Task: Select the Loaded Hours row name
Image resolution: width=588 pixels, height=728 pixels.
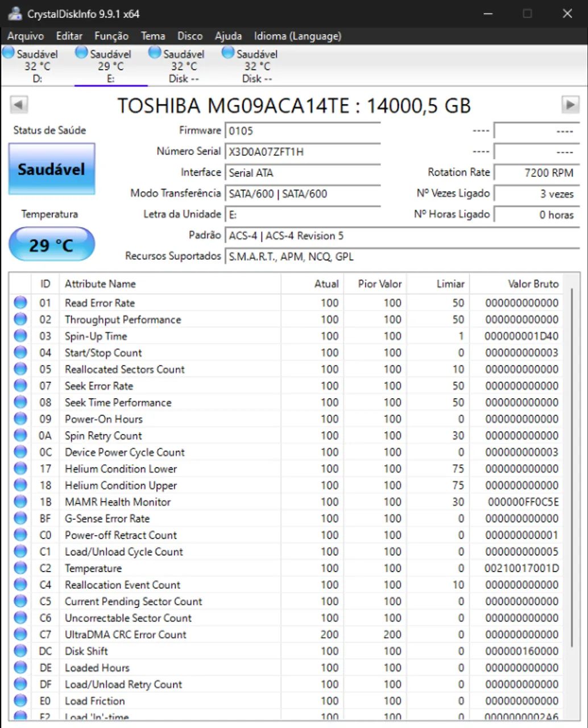Action: 97,668
